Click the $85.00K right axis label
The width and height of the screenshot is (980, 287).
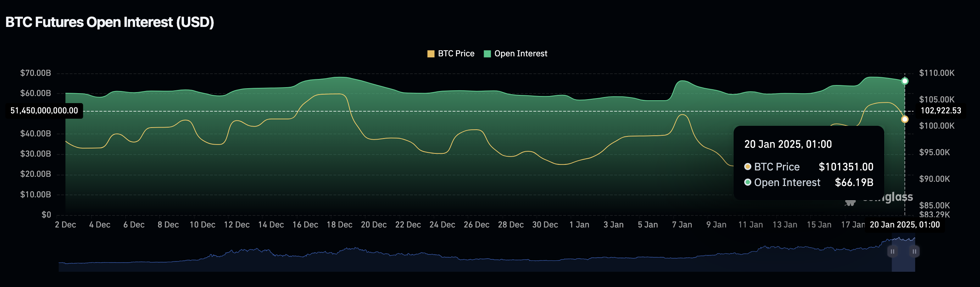[934, 205]
